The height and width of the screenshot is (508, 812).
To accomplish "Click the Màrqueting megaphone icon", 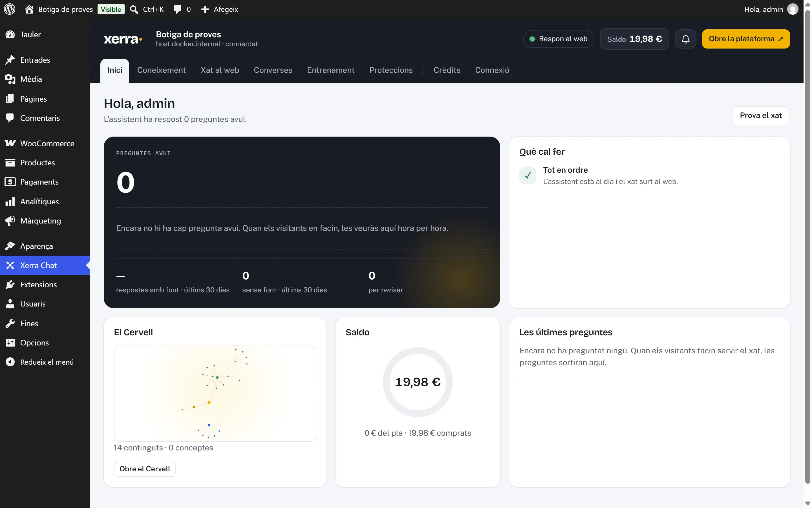I will click(x=10, y=220).
